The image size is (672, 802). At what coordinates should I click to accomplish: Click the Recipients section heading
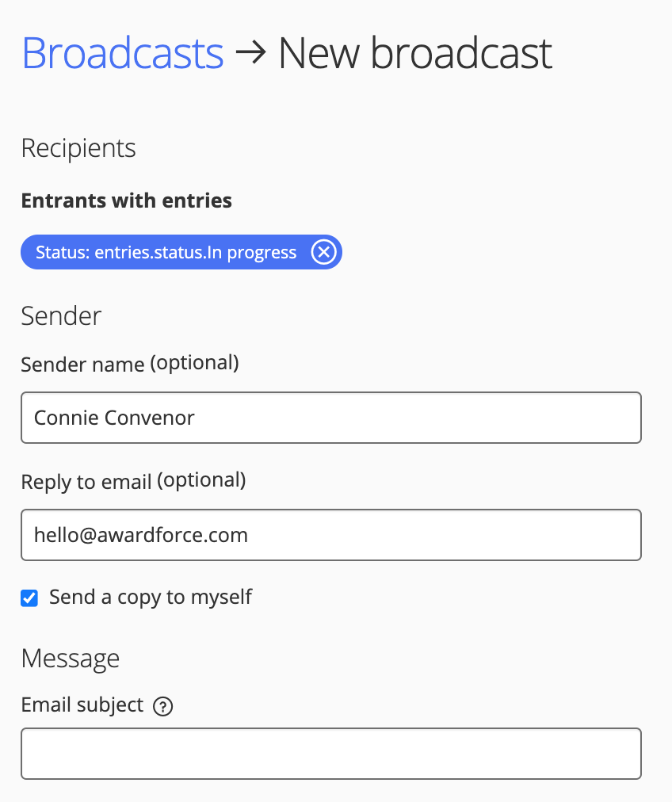pos(78,147)
